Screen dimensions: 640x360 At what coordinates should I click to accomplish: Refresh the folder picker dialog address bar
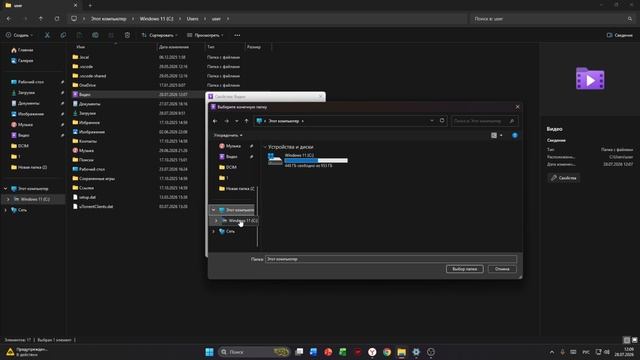442,121
